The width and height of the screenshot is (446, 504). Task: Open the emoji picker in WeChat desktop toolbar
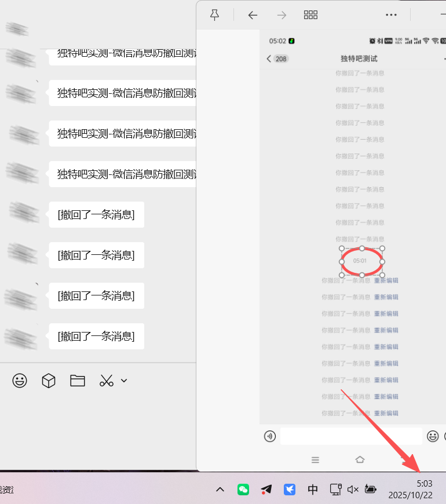click(x=20, y=381)
